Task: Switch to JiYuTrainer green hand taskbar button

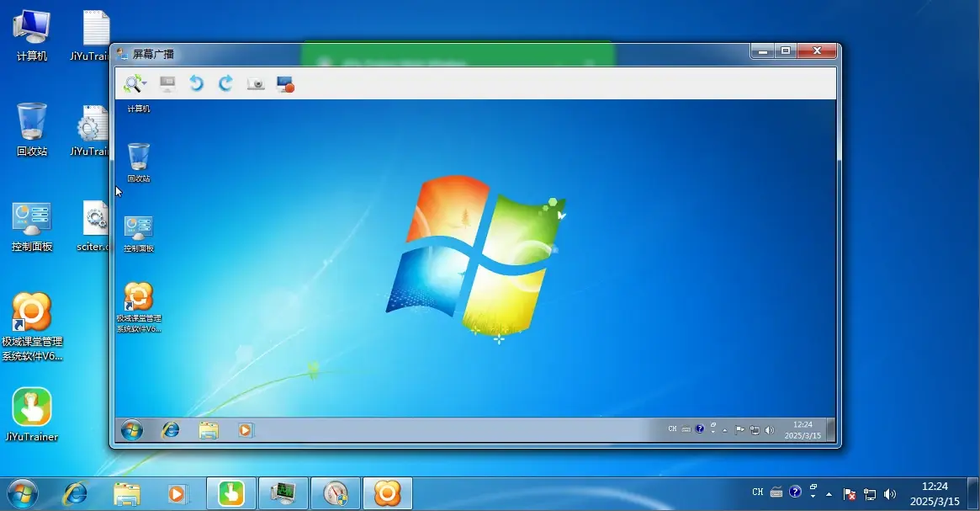Action: 231,493
